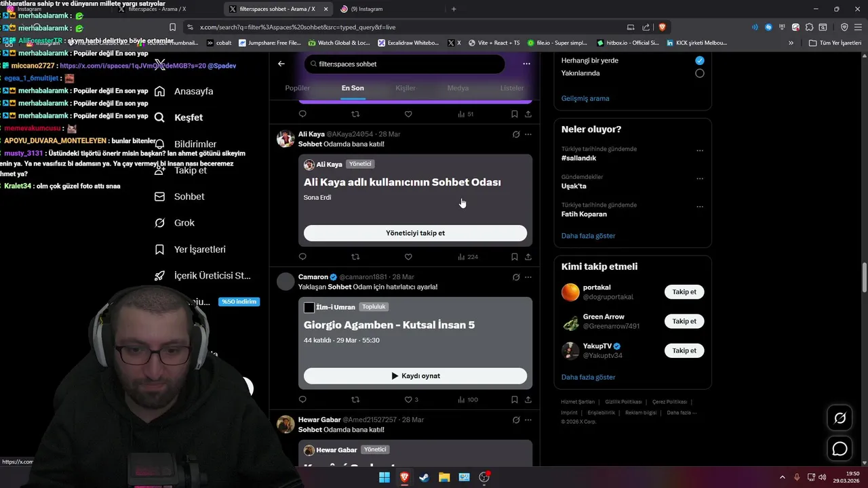Image resolution: width=868 pixels, height=488 pixels.
Task: Open Steam from the taskbar
Action: [x=424, y=477]
